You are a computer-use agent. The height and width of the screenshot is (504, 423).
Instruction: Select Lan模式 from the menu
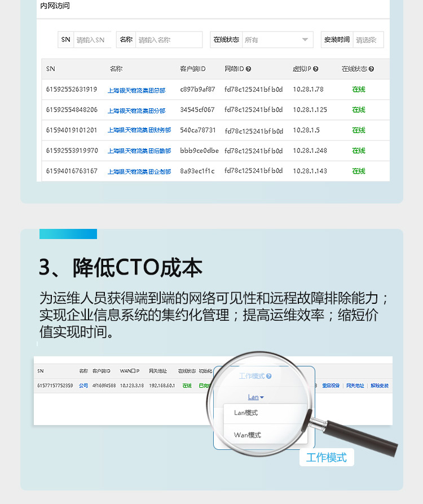tap(246, 413)
